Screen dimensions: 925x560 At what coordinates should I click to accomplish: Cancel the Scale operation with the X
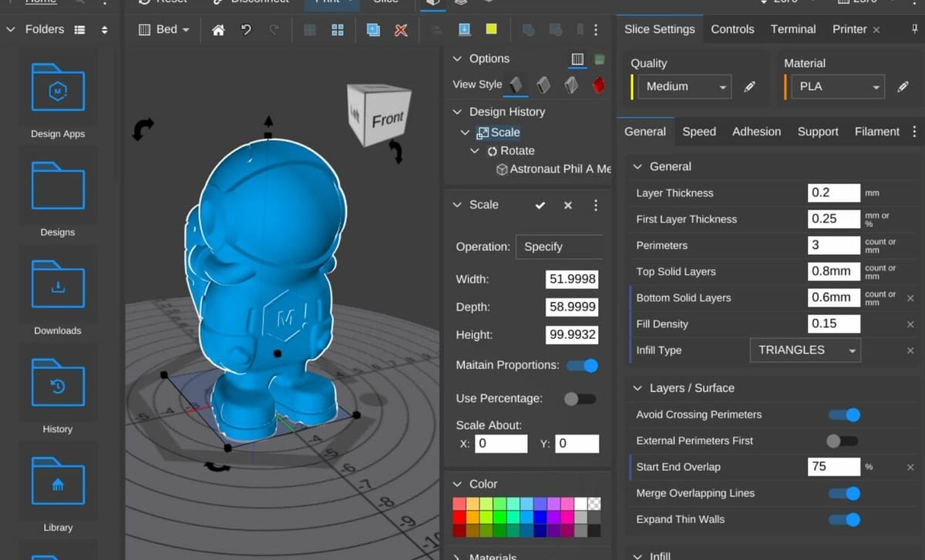(x=568, y=205)
